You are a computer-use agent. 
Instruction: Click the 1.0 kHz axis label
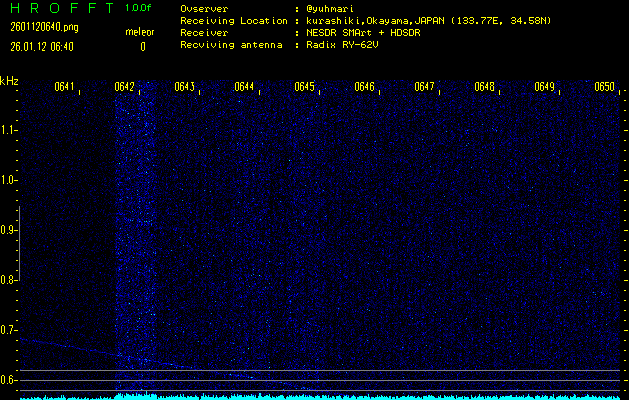[x=8, y=180]
